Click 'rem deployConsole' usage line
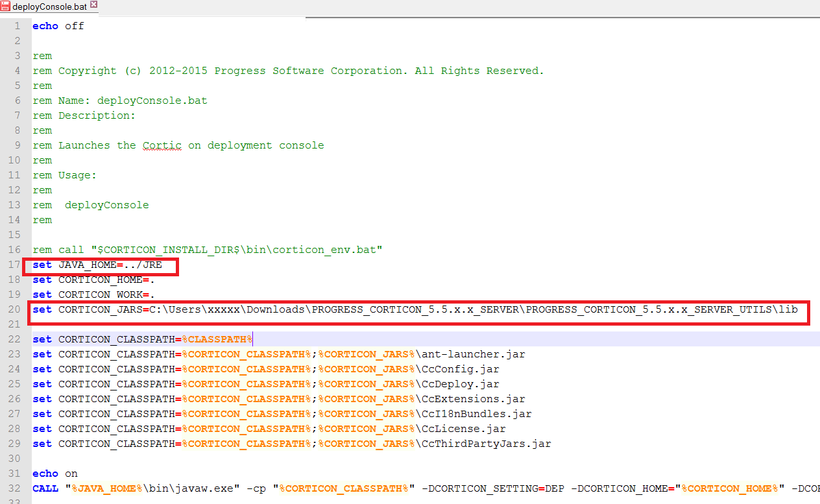 coord(91,205)
